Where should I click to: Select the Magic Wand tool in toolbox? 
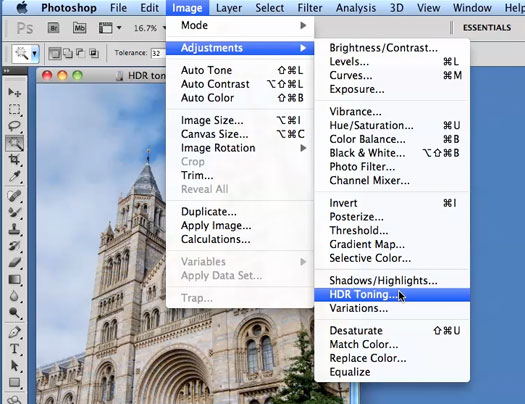coord(14,143)
